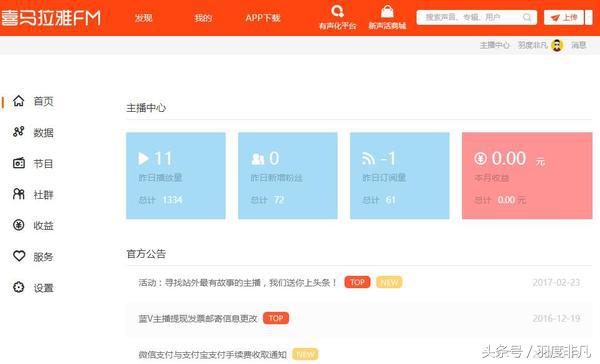
Task: Open the 消息 messages link
Action: click(x=579, y=45)
